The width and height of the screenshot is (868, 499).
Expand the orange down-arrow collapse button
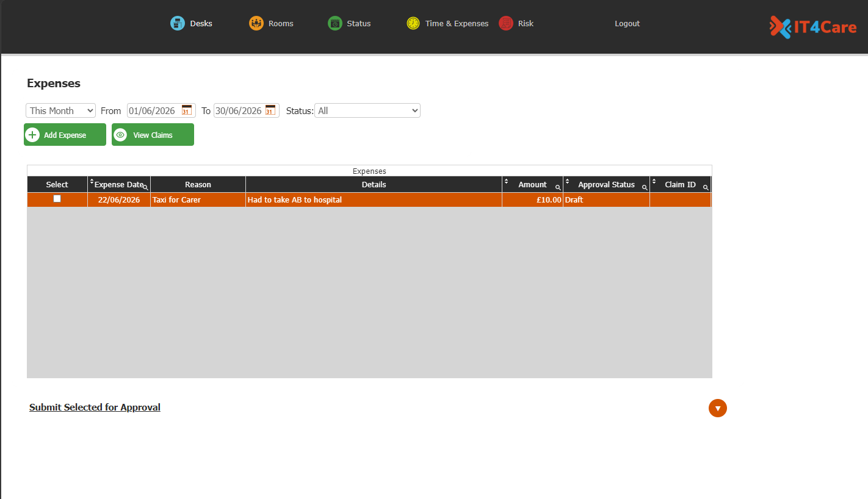[718, 408]
